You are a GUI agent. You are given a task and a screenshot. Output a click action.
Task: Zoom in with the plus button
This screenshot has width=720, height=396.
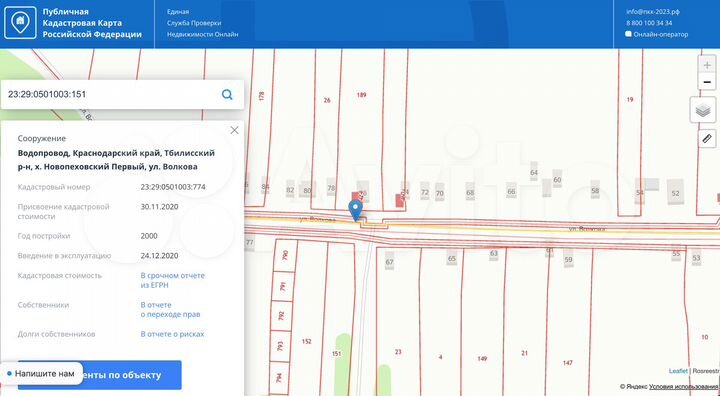(x=707, y=65)
